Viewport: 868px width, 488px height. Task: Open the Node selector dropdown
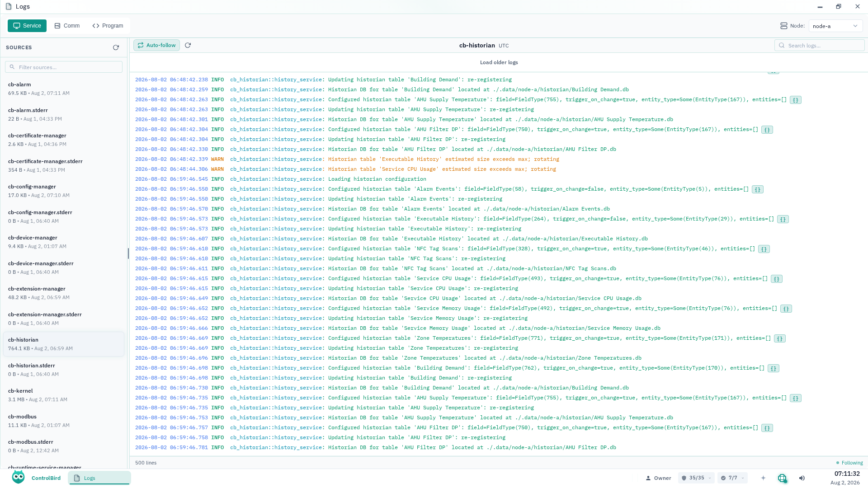[x=835, y=26]
